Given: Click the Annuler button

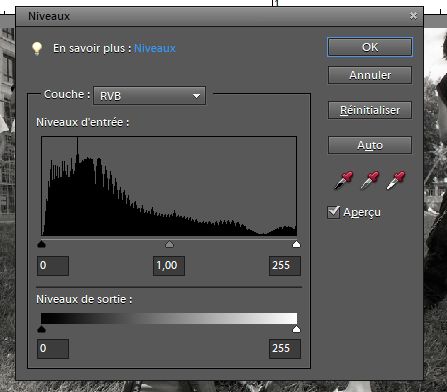Looking at the screenshot, I should (x=370, y=75).
